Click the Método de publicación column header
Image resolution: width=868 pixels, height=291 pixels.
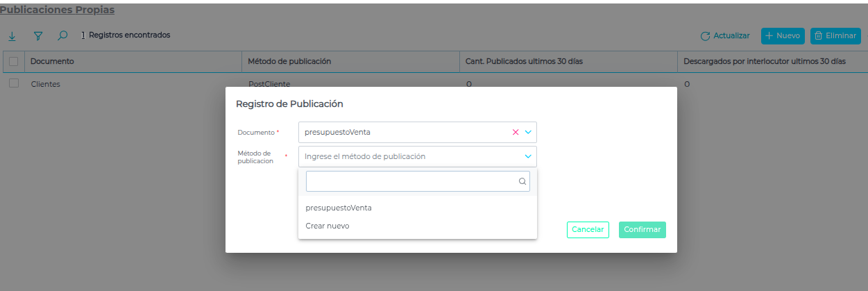pos(289,61)
